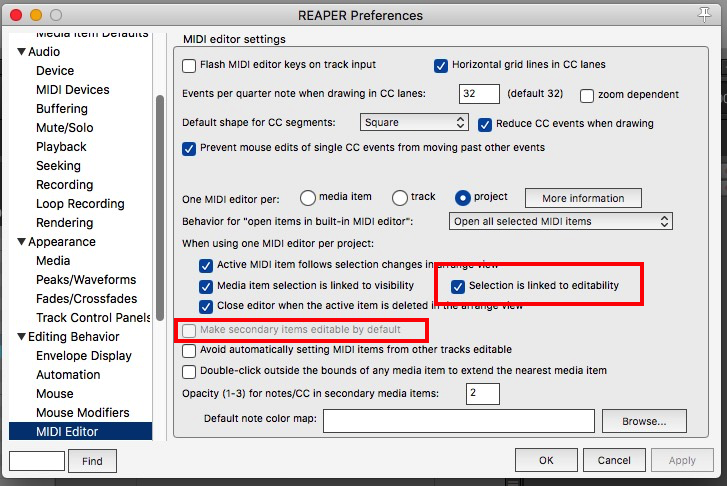Toggle Reduce CC events when drawing

(485, 124)
